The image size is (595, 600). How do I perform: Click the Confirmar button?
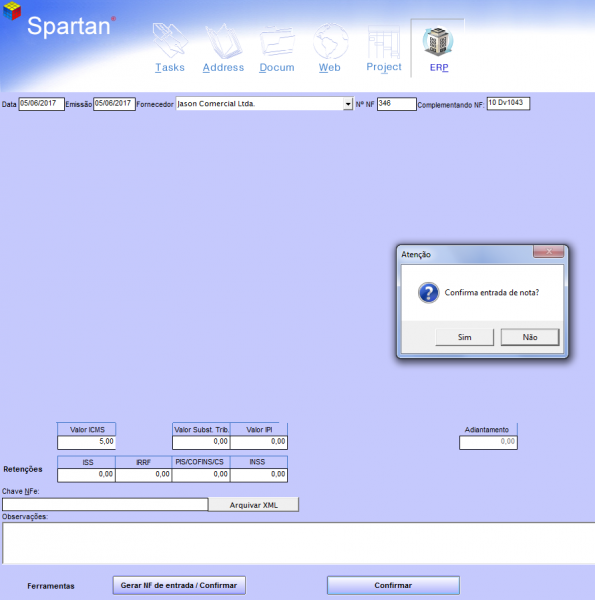(x=393, y=585)
